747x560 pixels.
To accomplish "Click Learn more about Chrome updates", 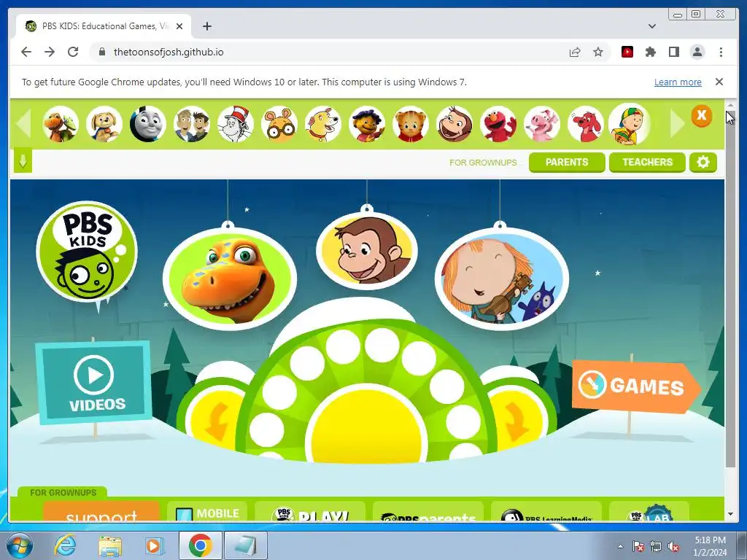I will coord(678,82).
